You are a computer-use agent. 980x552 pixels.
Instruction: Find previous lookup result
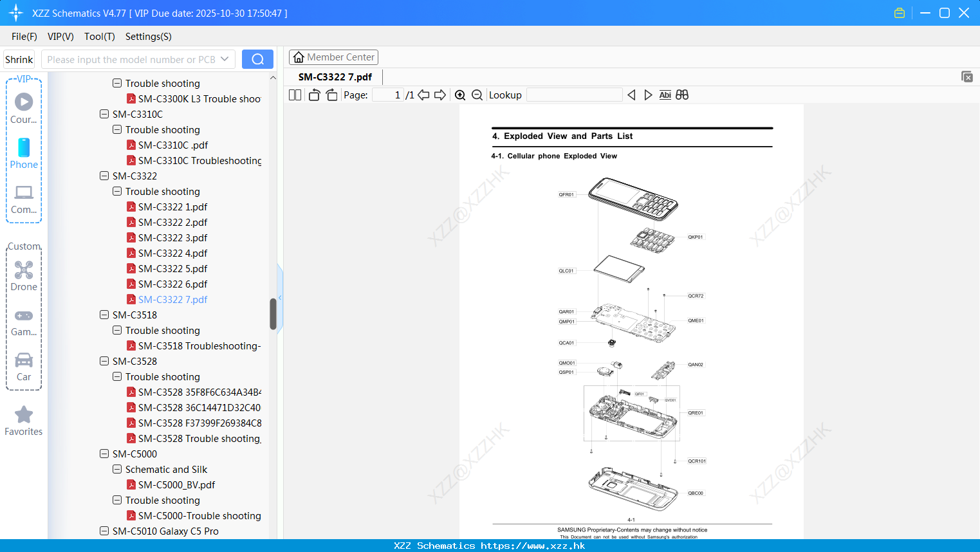[x=631, y=95]
